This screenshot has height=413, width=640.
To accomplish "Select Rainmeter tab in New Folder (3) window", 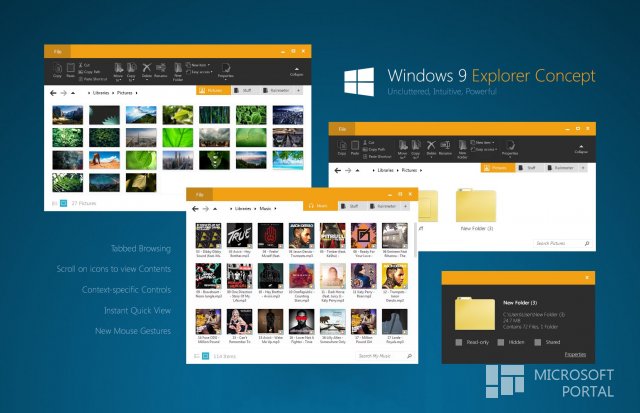I will (561, 168).
